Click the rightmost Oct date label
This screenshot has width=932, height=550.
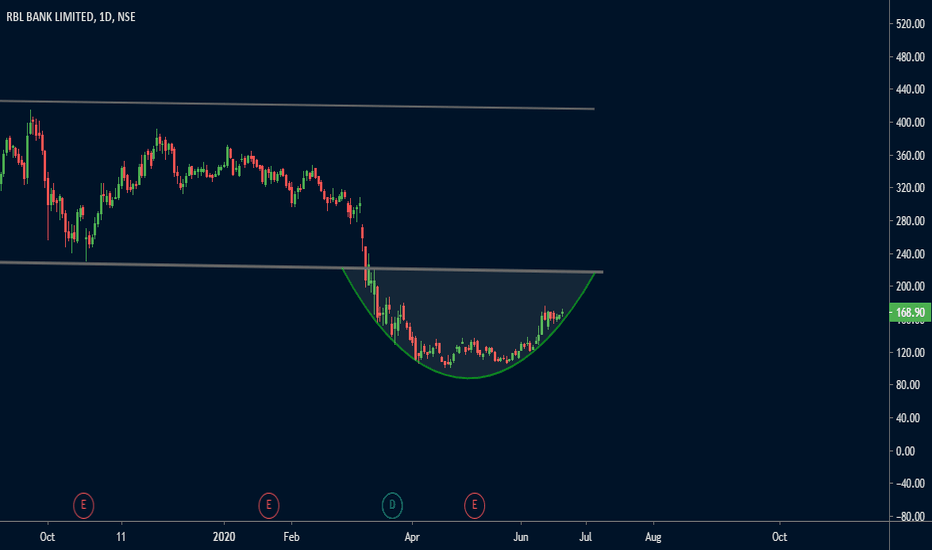[779, 537]
